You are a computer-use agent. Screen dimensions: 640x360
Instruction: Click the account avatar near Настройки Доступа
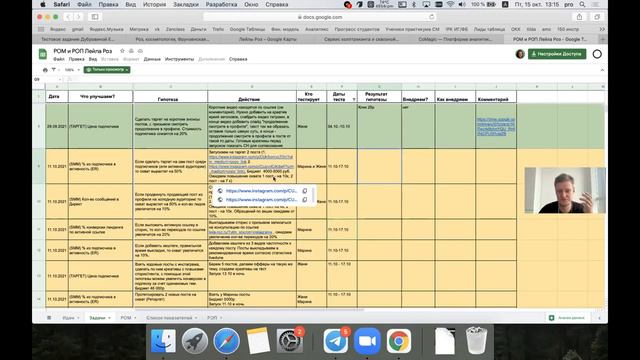[x=520, y=54]
